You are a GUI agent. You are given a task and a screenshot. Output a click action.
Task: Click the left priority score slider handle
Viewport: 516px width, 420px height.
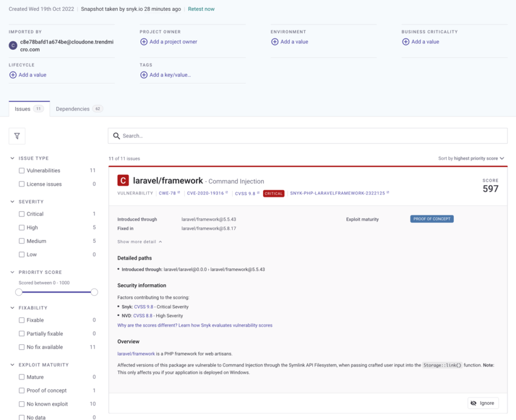19,292
